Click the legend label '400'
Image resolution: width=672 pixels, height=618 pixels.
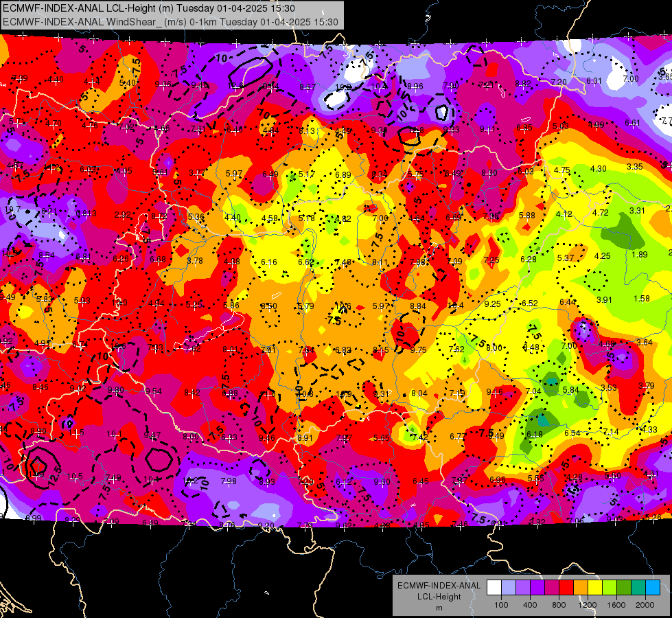click(x=530, y=605)
